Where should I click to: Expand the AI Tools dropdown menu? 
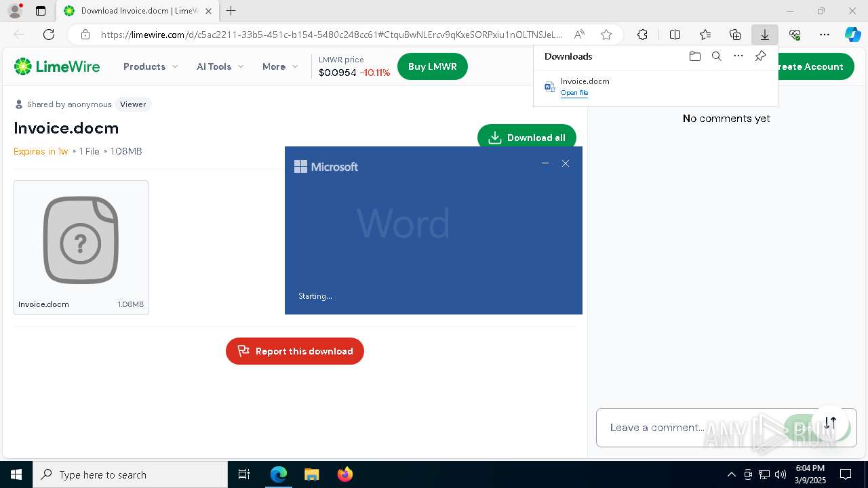coord(220,66)
